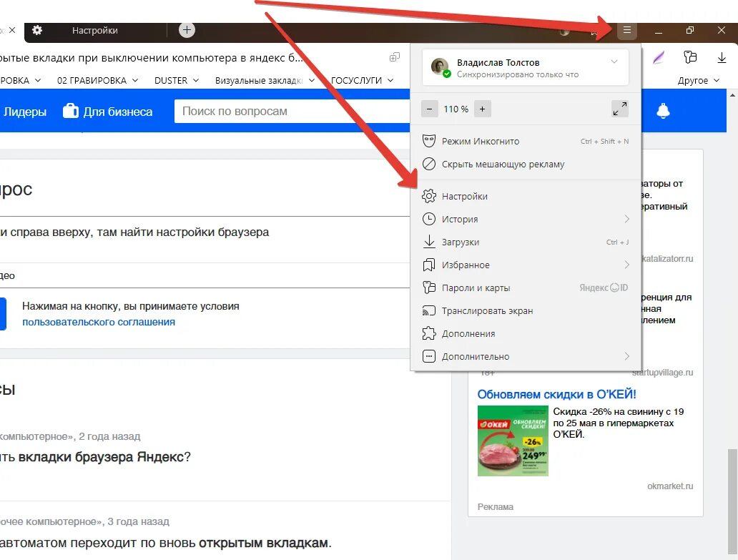Screen dimensions: 738x560
Task: Open a new tab with plus button
Action: tap(187, 30)
